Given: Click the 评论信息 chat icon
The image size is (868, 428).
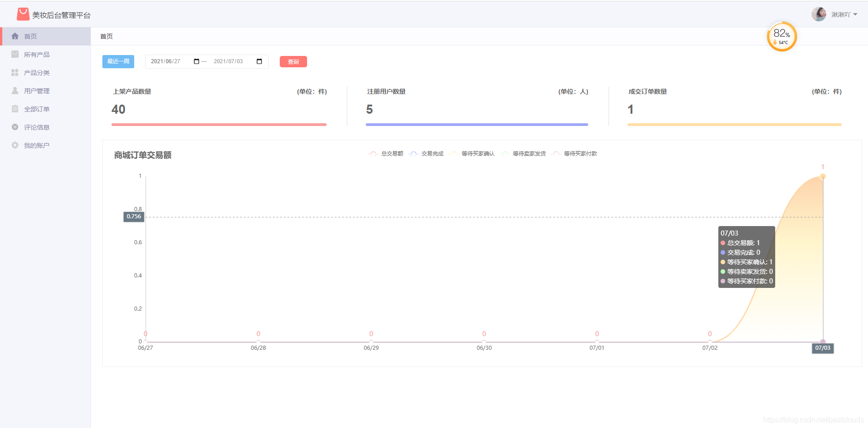Looking at the screenshot, I should point(15,127).
